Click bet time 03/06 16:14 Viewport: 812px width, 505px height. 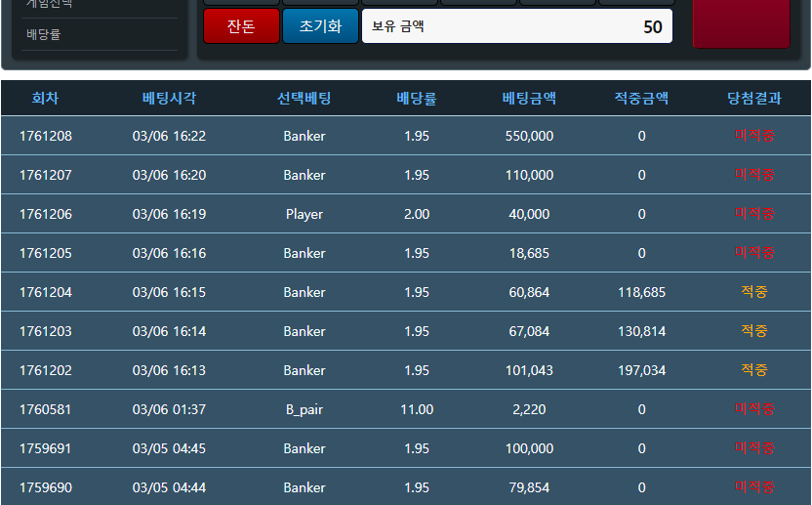[x=170, y=331]
